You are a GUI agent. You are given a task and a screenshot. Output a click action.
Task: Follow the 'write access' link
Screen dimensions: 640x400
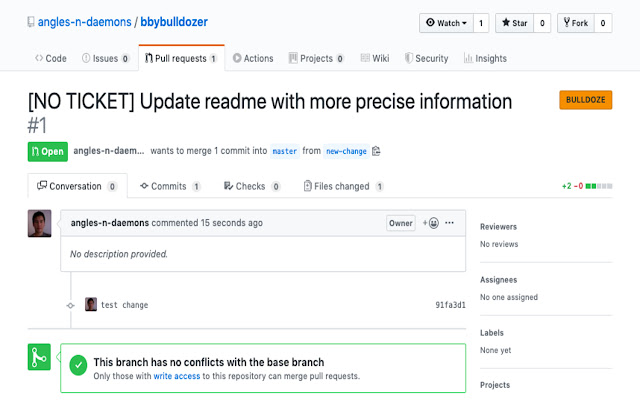(x=177, y=376)
